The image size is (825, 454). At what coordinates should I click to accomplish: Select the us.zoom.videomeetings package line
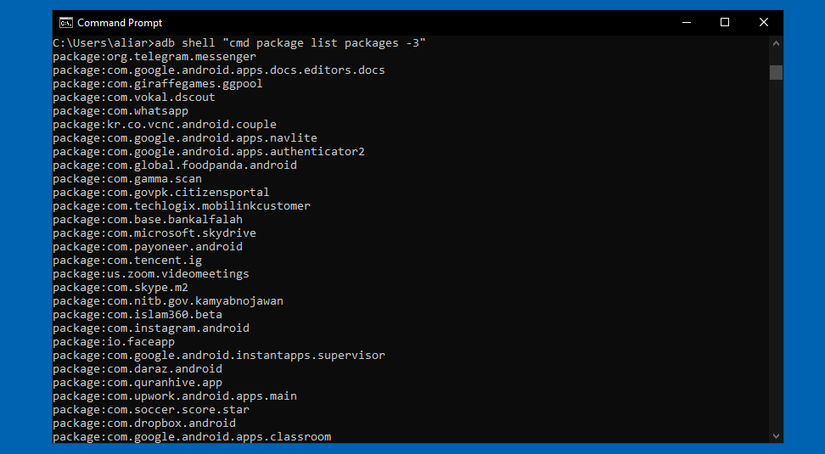(x=150, y=274)
